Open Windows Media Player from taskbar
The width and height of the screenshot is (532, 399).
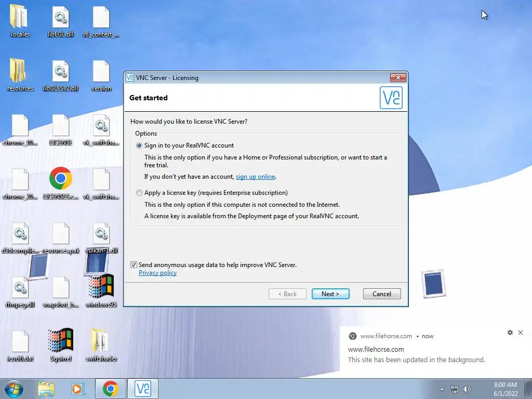pos(77,389)
